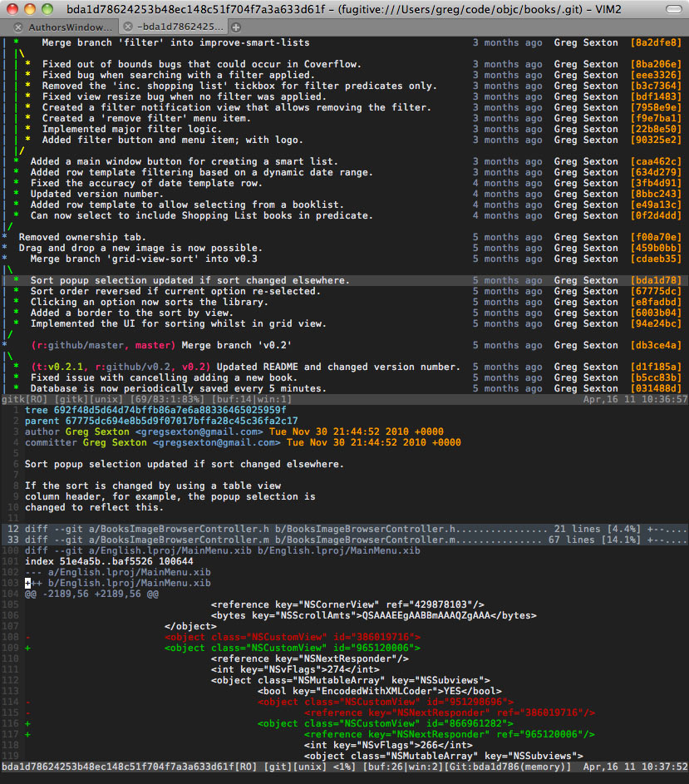Place cursor on hunk header @@ -2189,56
Screen dimensions: 689x784
pos(91,594)
